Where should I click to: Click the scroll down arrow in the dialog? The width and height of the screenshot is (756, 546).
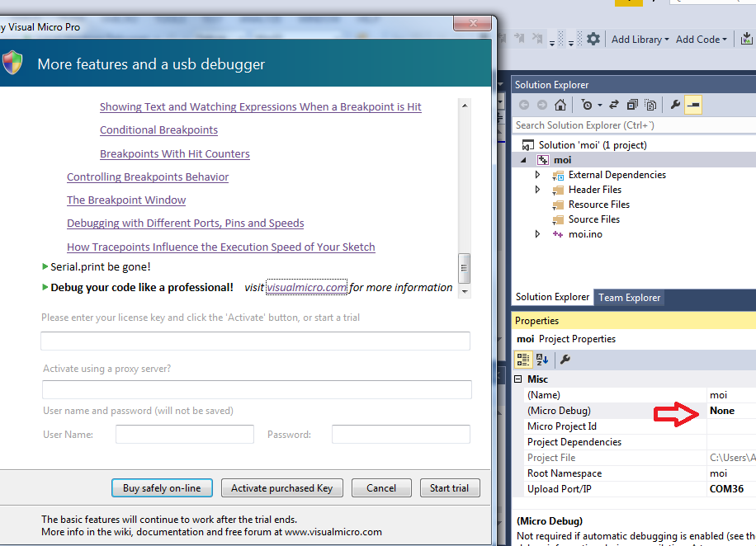click(465, 291)
